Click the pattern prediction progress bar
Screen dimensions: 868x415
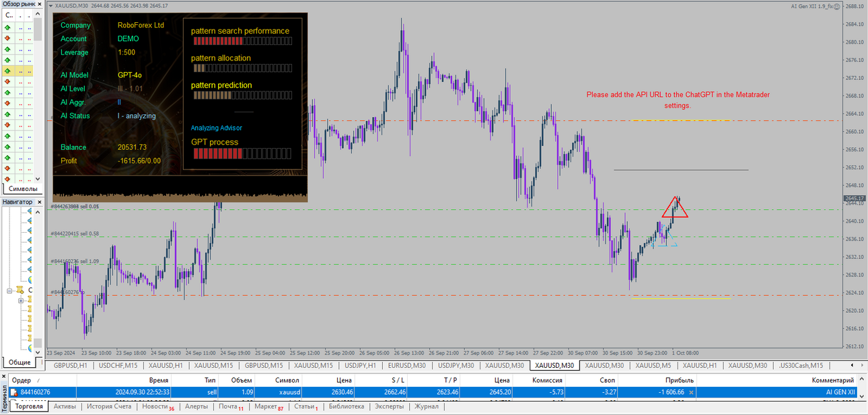coord(243,96)
